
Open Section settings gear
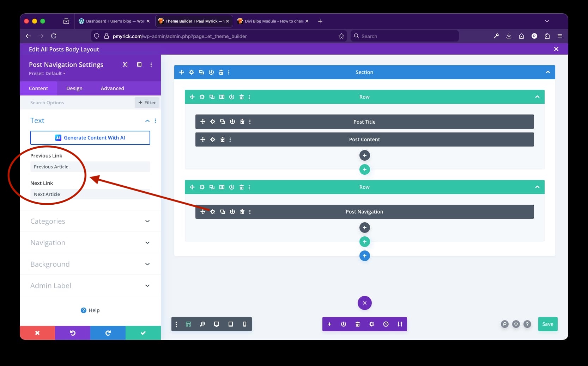192,72
